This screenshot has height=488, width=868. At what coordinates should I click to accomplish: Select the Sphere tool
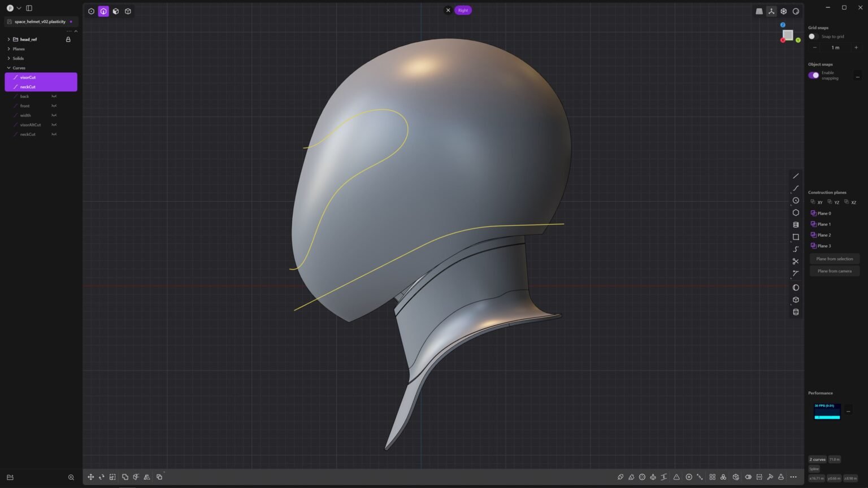click(796, 287)
